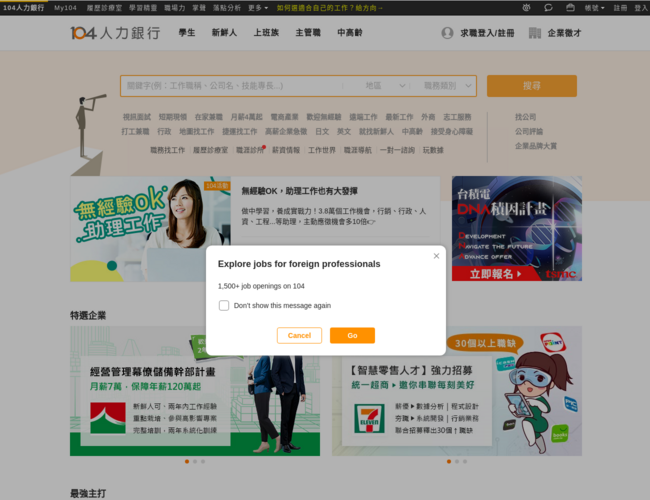Click the job seeker login user icon

point(447,33)
